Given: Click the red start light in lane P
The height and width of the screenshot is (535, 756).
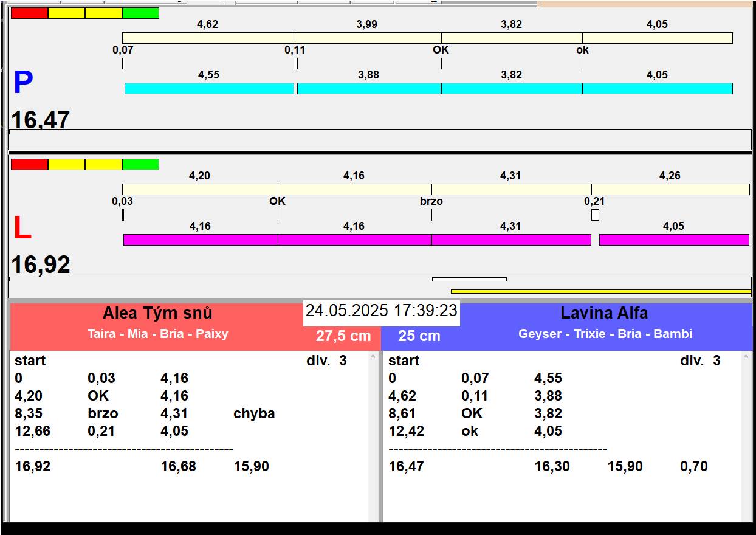Looking at the screenshot, I should click(29, 13).
